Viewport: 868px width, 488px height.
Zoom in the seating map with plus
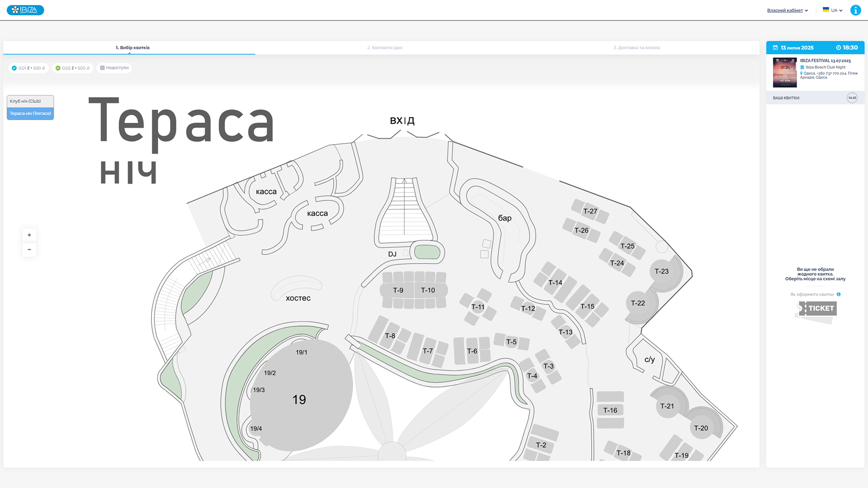point(29,235)
